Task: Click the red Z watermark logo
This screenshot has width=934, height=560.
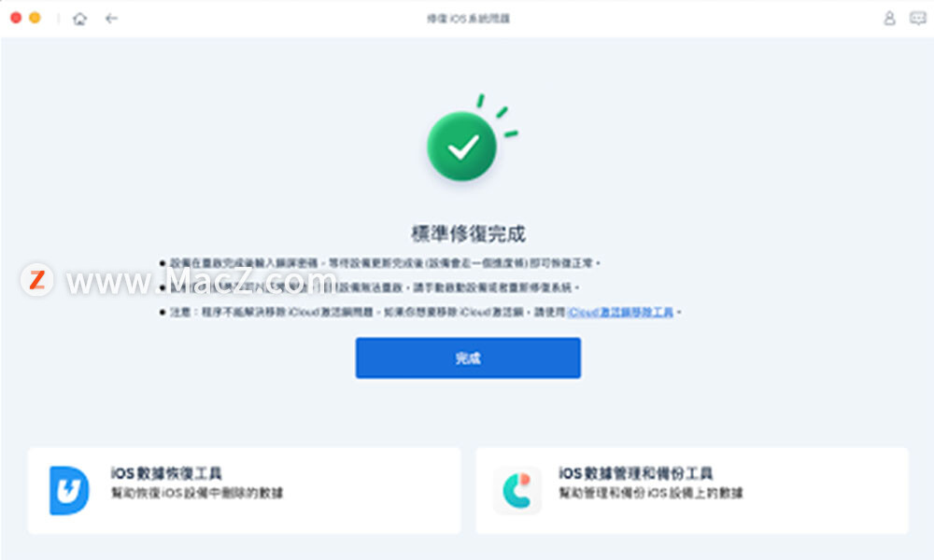Action: click(x=37, y=280)
